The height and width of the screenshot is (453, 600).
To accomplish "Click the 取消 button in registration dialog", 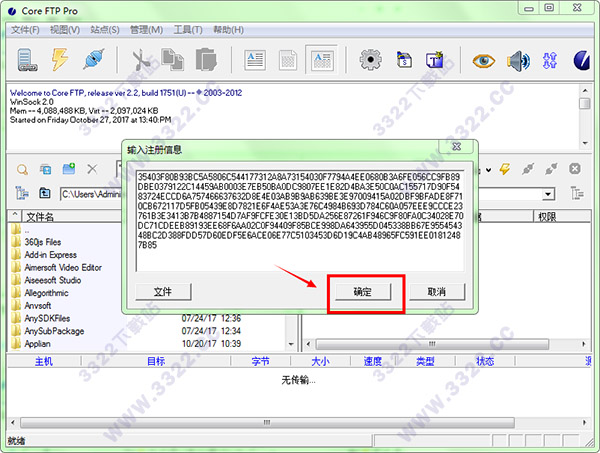I will click(437, 292).
